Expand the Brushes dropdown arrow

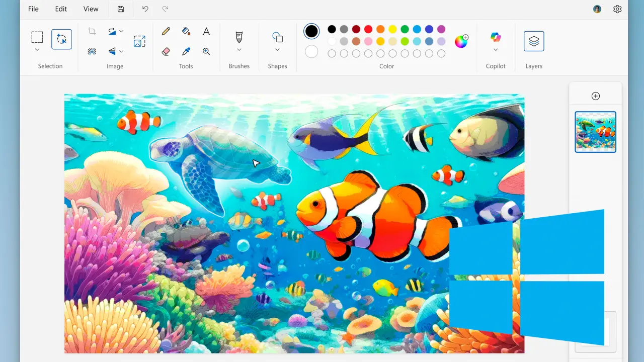tap(239, 50)
